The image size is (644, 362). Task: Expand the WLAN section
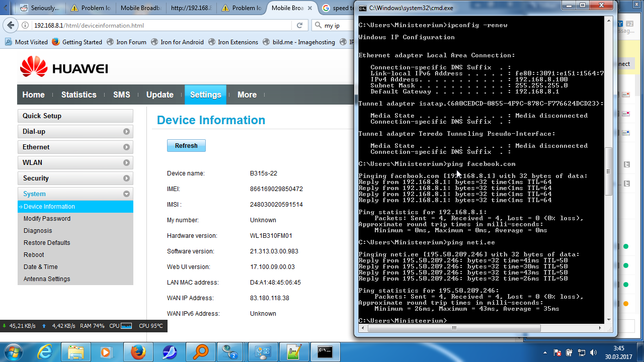75,162
